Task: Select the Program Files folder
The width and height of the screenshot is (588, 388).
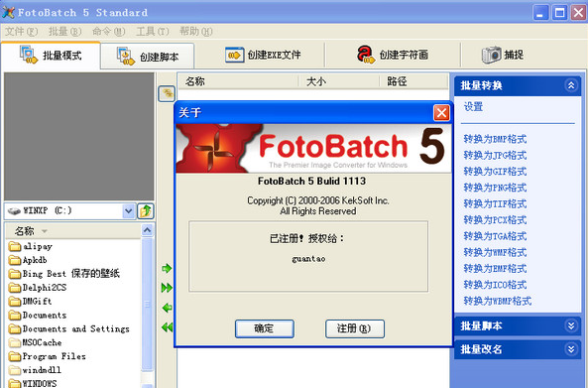Action: click(48, 356)
